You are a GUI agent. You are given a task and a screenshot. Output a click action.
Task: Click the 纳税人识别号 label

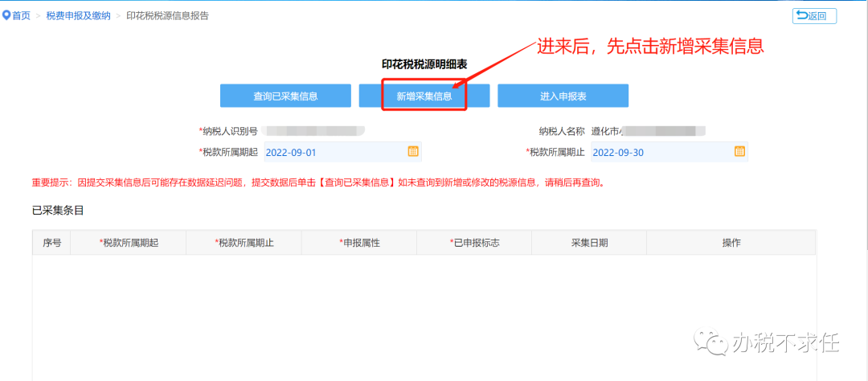(228, 131)
